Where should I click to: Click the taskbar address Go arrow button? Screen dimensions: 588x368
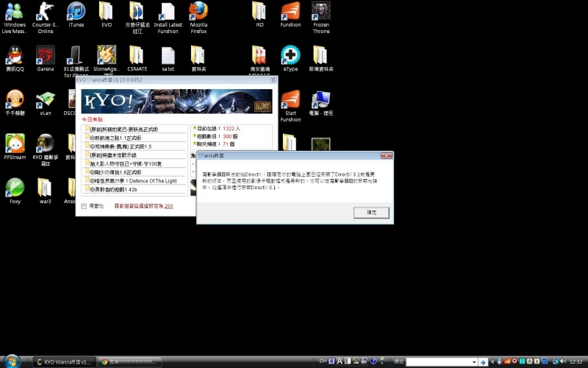(484, 362)
